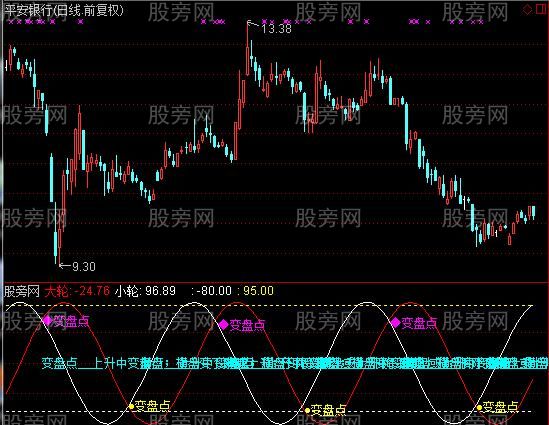Select the first yellow 变盘点 dot marker
Image resolution: width=549 pixels, height=425 pixels.
[x=131, y=406]
